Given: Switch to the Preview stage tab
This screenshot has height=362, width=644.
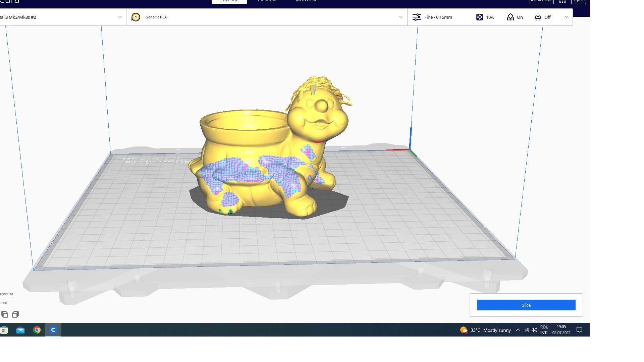Looking at the screenshot, I should (267, 1).
